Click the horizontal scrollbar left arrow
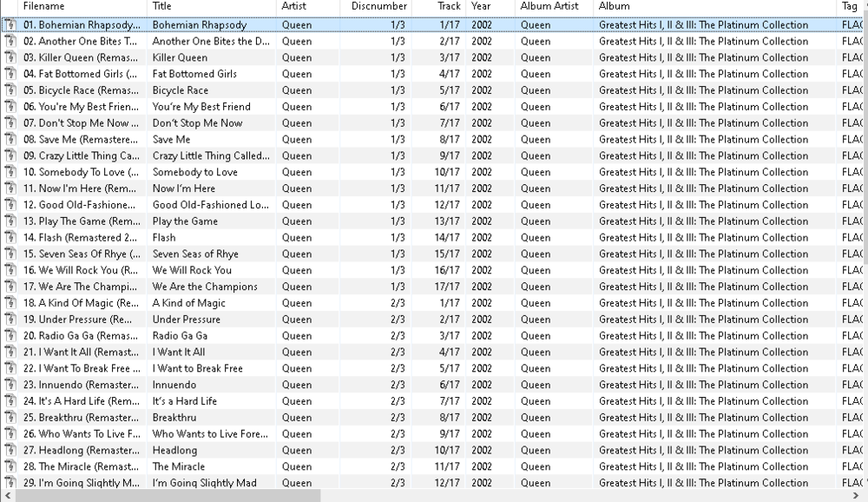This screenshot has width=868, height=502. 7,495
